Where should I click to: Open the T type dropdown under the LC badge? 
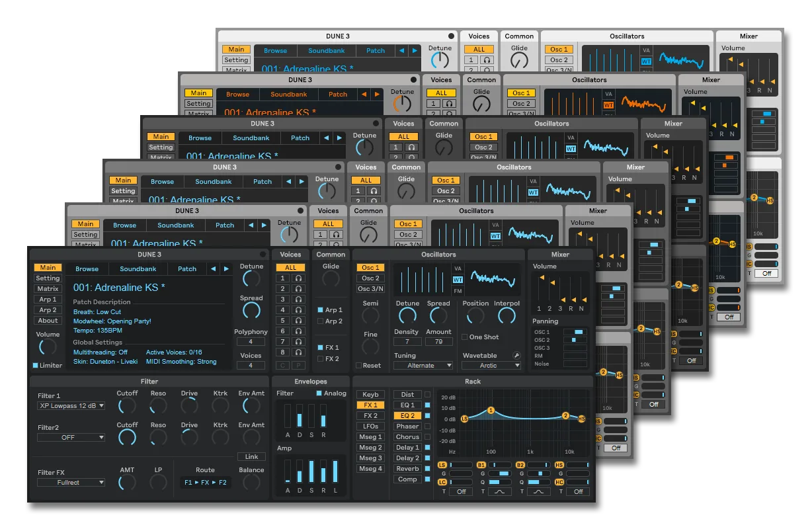[x=462, y=491]
